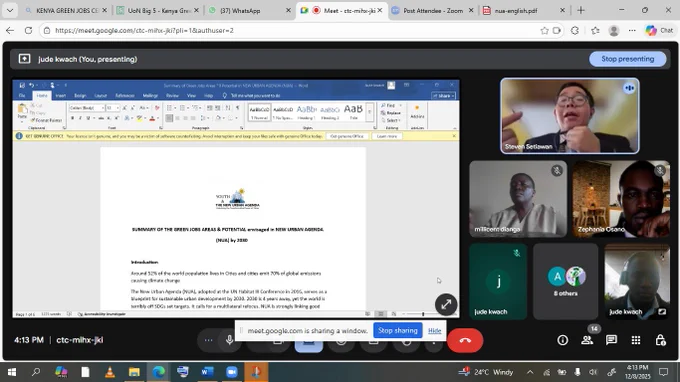Open a new browser tab
680x382 pixels.
tap(581, 10)
